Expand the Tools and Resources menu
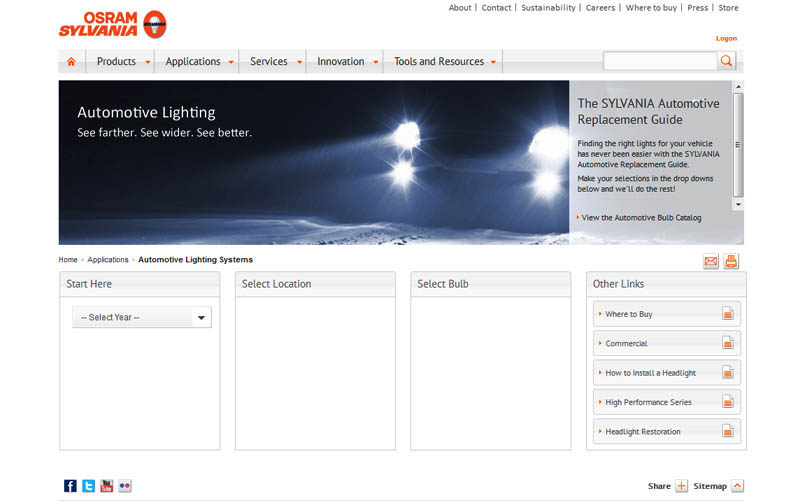 click(x=444, y=62)
